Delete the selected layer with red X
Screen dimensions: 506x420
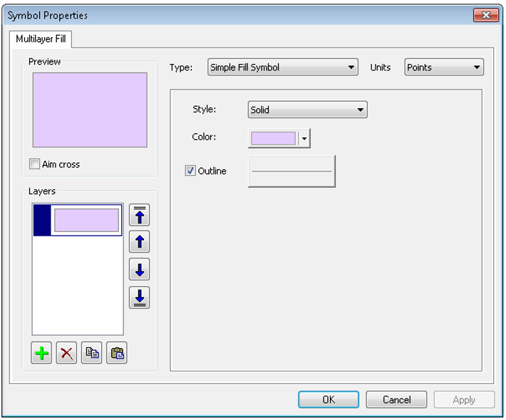tap(67, 353)
